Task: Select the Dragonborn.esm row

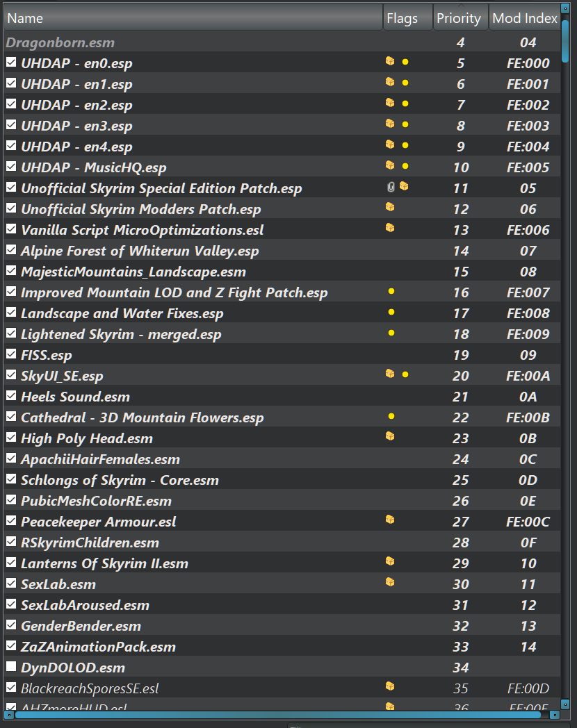Action: 282,42
